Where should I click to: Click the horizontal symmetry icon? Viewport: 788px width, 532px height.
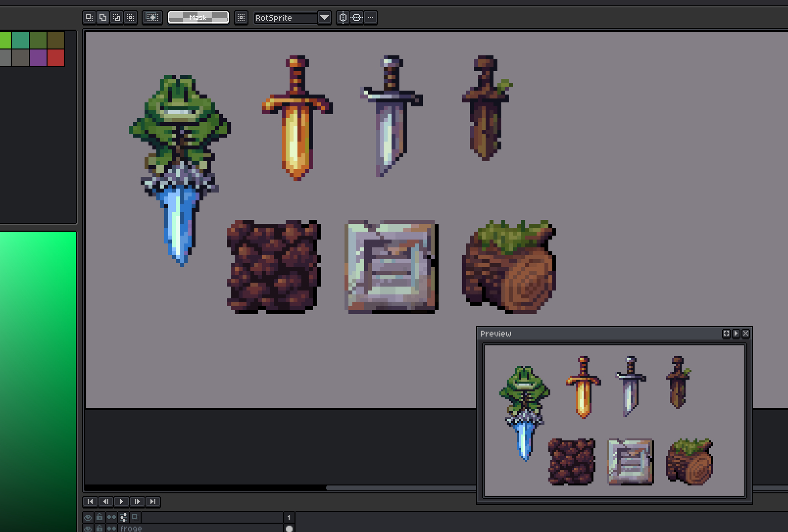pos(357,18)
